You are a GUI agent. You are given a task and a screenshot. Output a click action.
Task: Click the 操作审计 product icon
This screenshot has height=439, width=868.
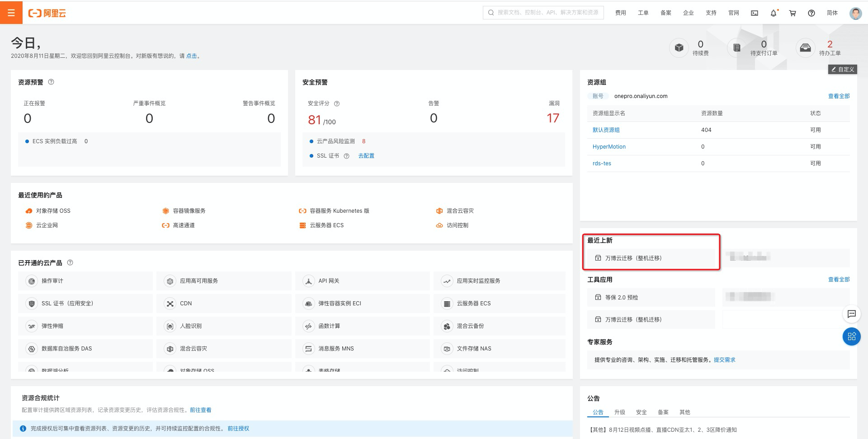click(x=32, y=281)
